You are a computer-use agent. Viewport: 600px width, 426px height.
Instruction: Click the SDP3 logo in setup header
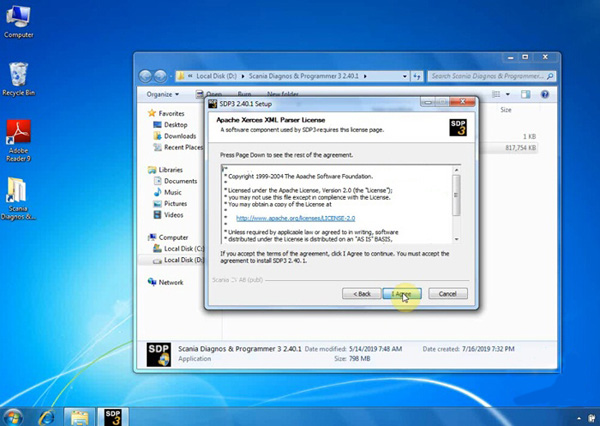tap(458, 127)
